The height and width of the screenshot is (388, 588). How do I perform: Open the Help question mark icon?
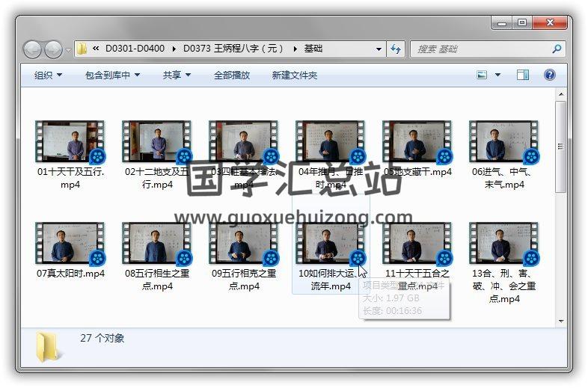coord(550,75)
